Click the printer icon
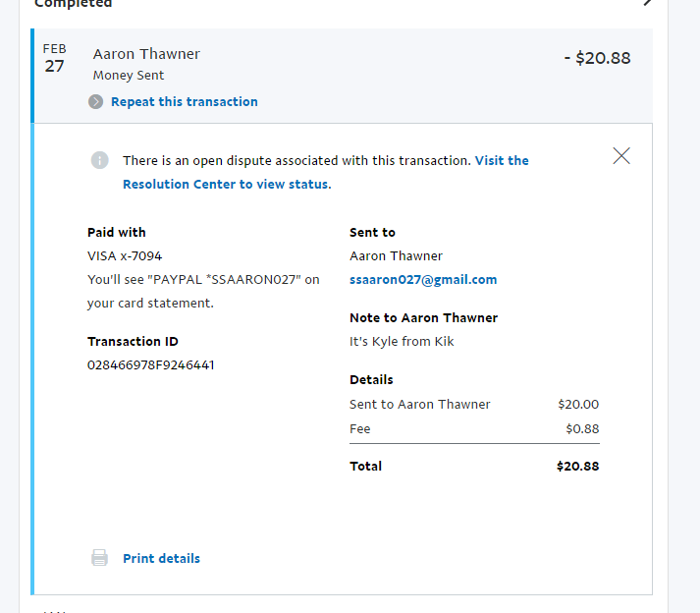 tap(99, 558)
